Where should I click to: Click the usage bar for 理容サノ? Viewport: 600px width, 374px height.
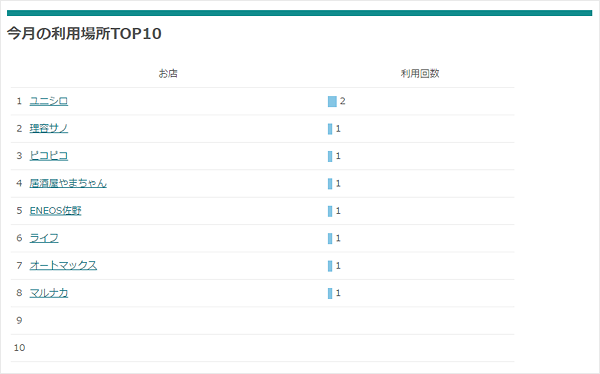pos(330,129)
